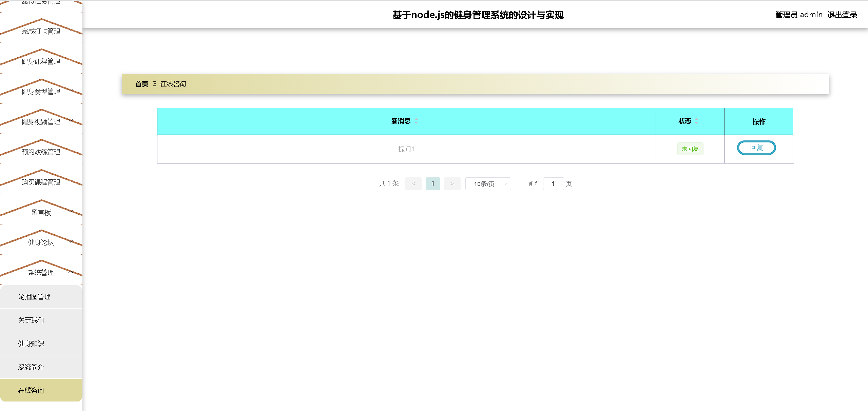
Task: Click 首页 in the breadcrumb
Action: 141,84
